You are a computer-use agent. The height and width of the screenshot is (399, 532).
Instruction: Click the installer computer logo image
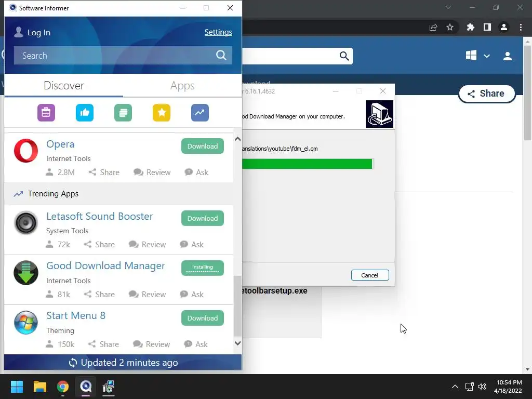pyautogui.click(x=379, y=114)
